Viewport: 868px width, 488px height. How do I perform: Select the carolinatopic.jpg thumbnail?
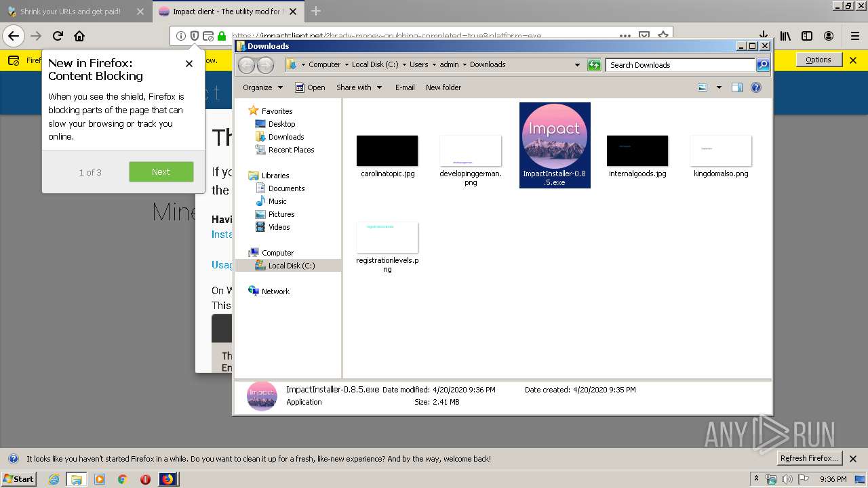[x=387, y=150]
